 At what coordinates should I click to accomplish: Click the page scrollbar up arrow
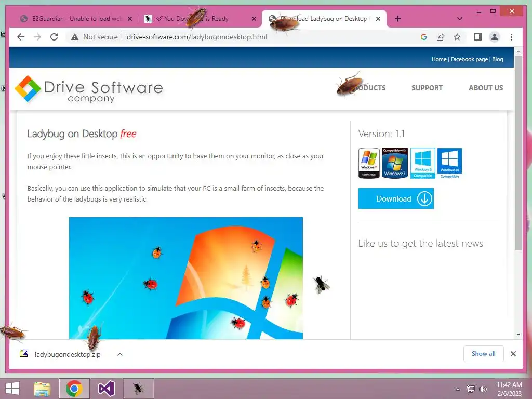(x=518, y=51)
